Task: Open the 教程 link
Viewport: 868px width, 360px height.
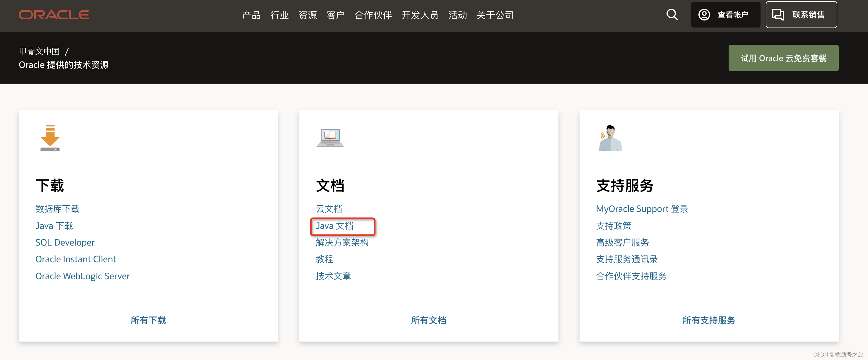Action: click(x=324, y=259)
